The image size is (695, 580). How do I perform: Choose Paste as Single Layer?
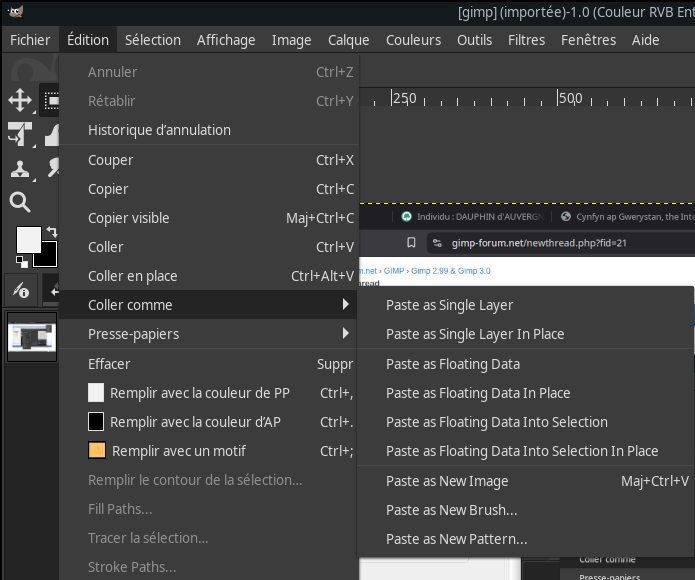449,305
